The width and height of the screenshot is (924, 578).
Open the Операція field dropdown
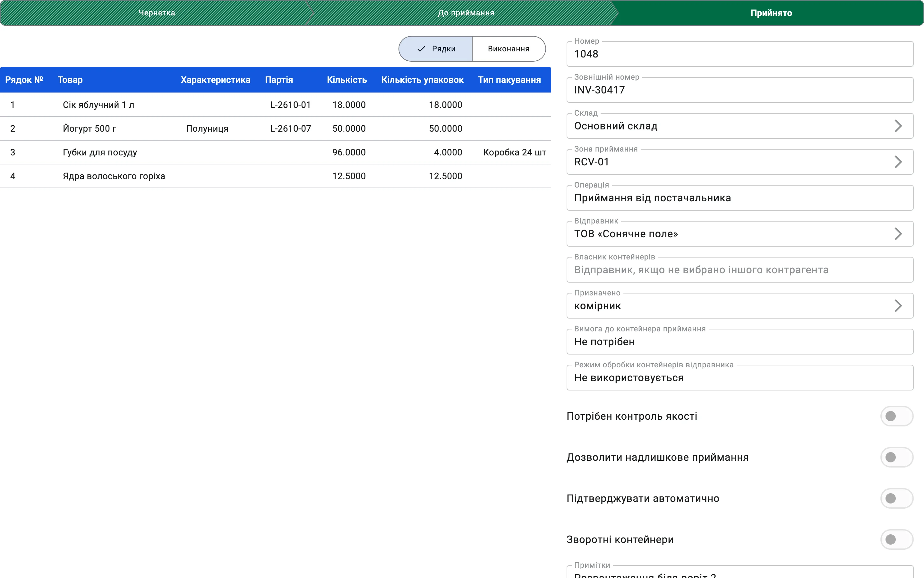pyautogui.click(x=740, y=197)
